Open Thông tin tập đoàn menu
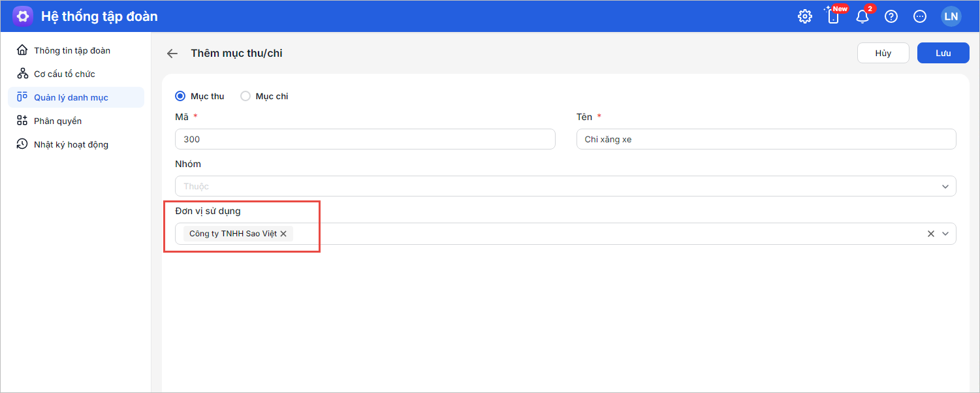 (72, 50)
